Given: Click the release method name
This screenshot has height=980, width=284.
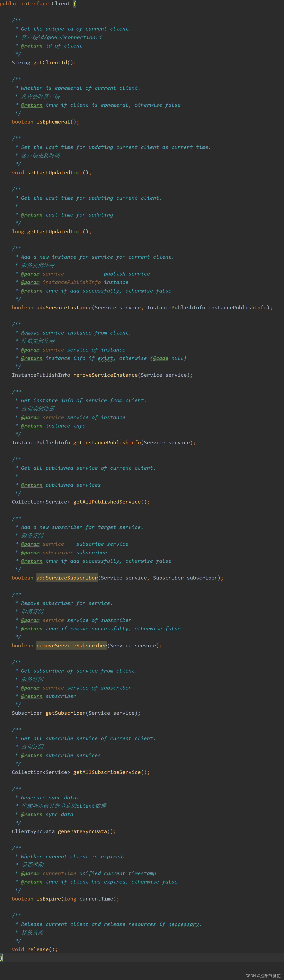Looking at the screenshot, I should click(38, 949).
